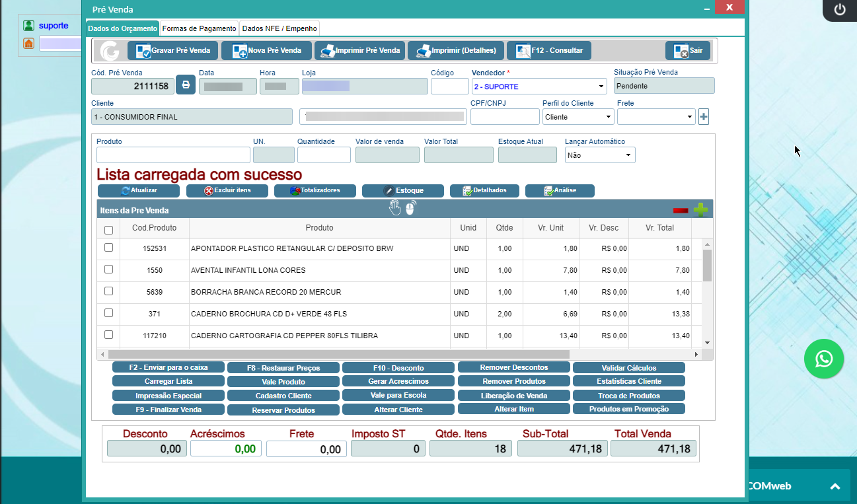Screen dimensions: 857x504
Task: Click the items list scroll-down arrow
Action: click(x=707, y=343)
